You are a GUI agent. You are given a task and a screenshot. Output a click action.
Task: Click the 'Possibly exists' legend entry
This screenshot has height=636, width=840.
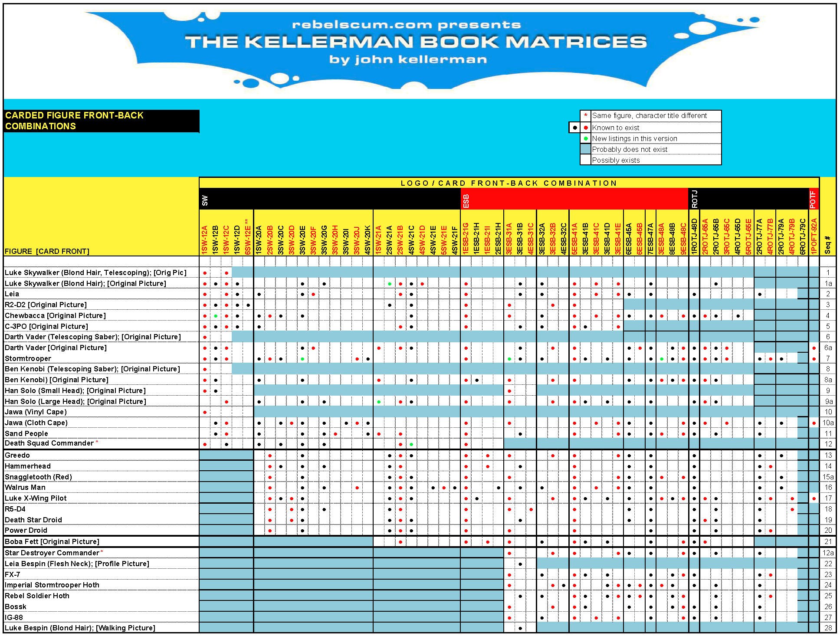pyautogui.click(x=616, y=160)
